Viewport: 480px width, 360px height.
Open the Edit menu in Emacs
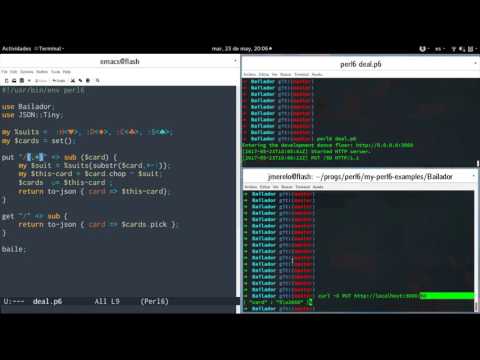[14, 72]
